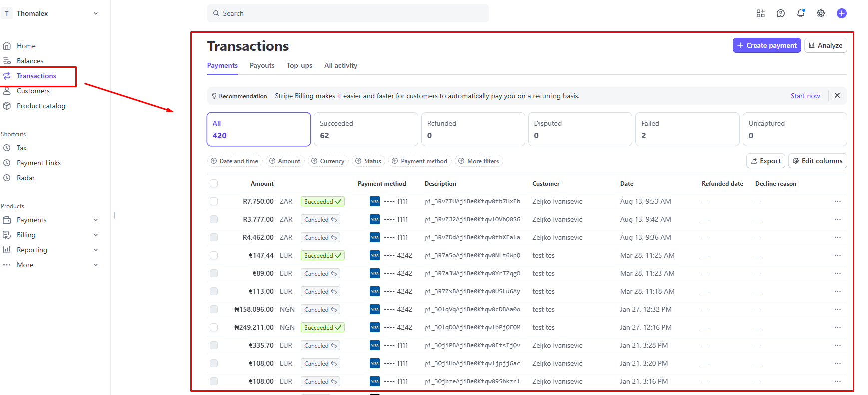Expand the Reporting product menu
This screenshot has height=395, width=868.
[96, 250]
